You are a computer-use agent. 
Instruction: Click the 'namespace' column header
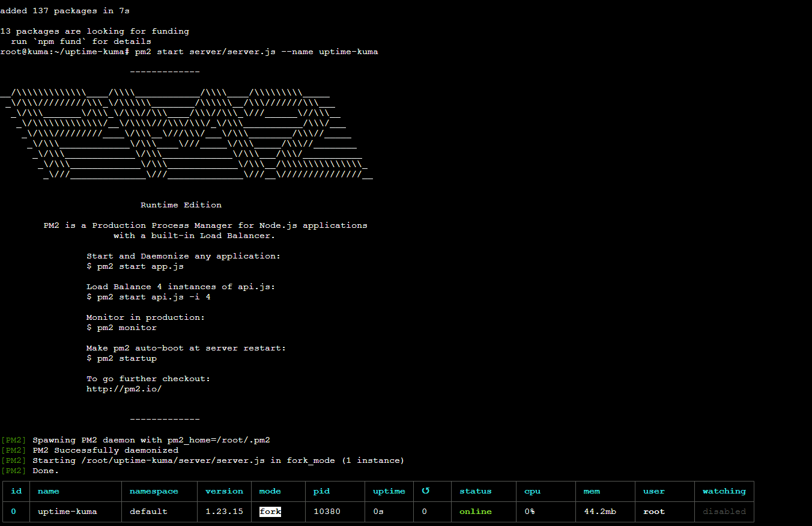(x=154, y=491)
